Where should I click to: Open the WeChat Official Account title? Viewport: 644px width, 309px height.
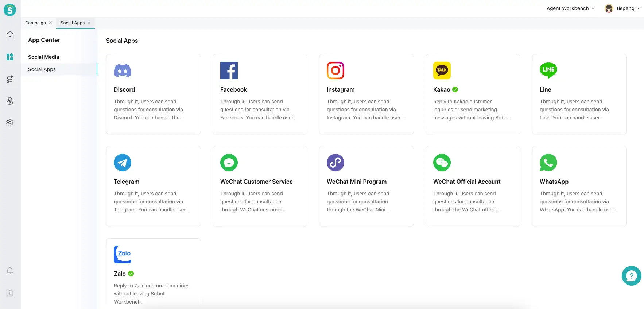467,182
